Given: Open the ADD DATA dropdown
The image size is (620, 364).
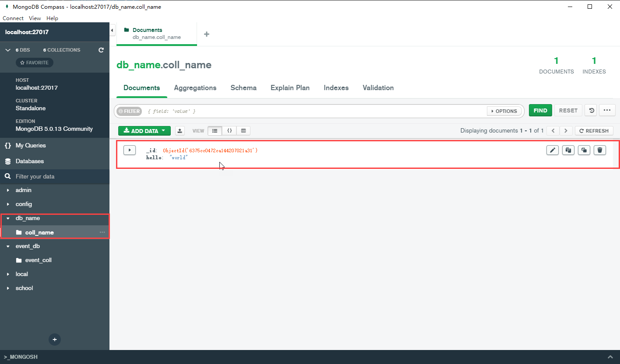Looking at the screenshot, I should coord(144,131).
